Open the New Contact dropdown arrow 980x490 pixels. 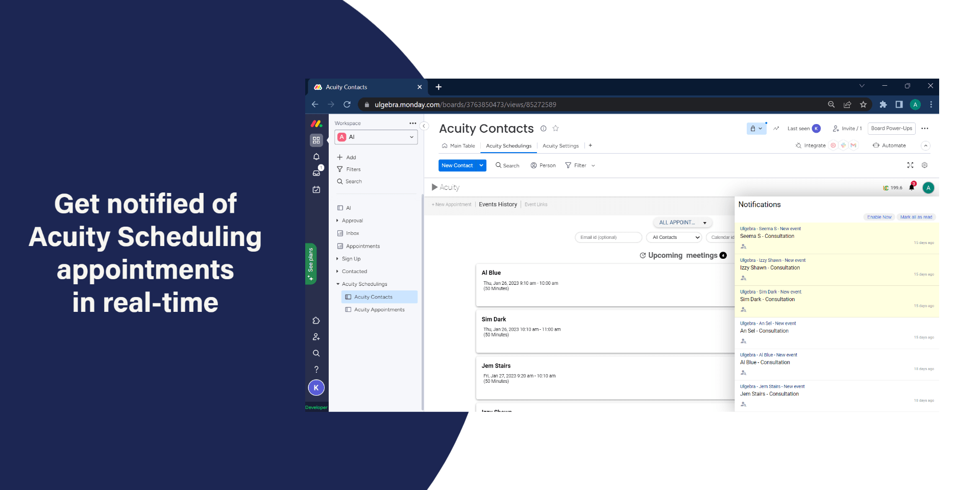(x=481, y=165)
